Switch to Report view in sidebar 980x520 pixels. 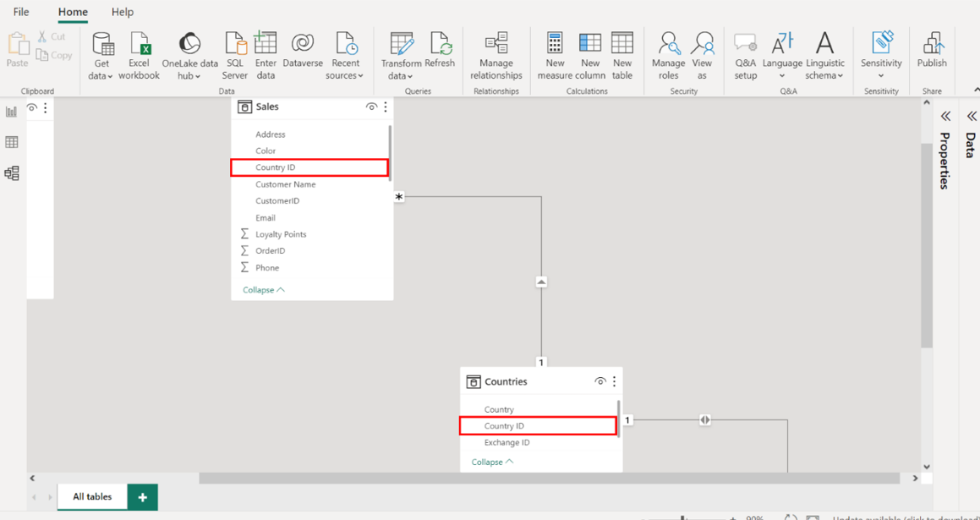(x=12, y=112)
